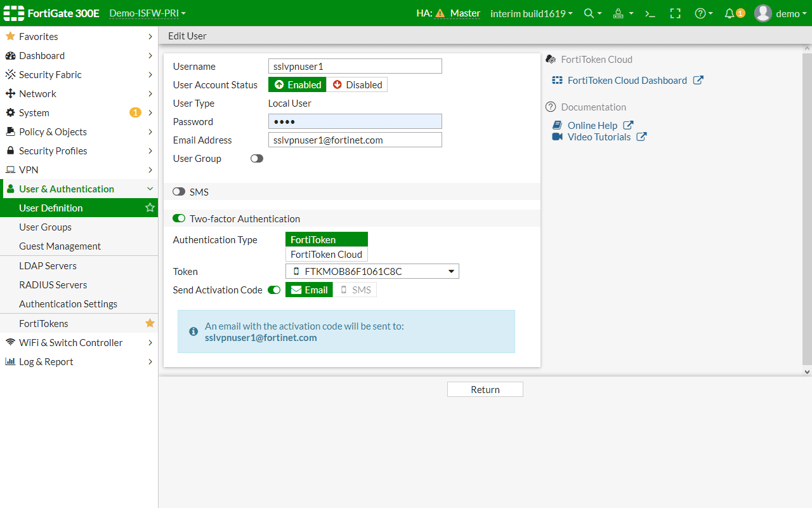The width and height of the screenshot is (812, 508).
Task: Click the Network cross-arrows icon
Action: pyautogui.click(x=10, y=93)
